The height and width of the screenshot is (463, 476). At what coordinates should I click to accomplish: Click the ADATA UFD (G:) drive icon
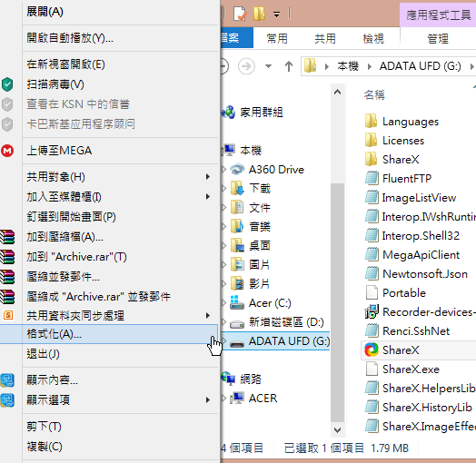[x=237, y=343]
